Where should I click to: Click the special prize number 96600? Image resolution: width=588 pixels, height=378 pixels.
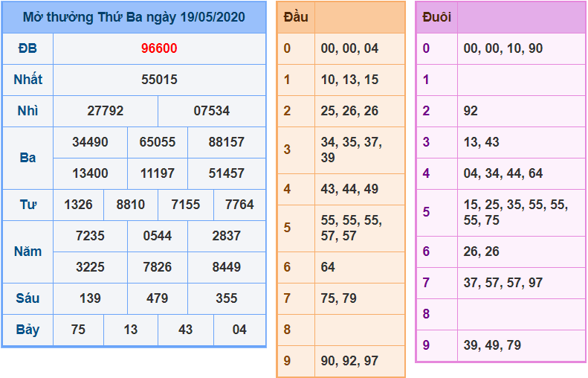pos(159,48)
